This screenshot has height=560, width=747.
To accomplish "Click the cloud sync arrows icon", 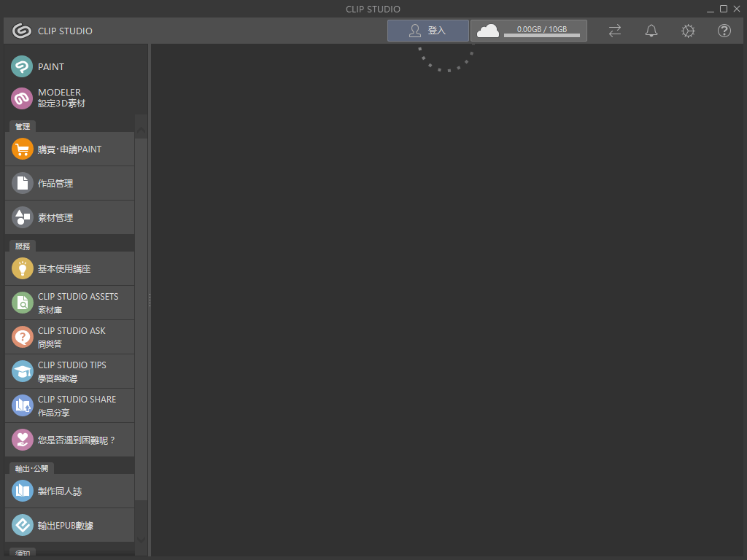I will click(614, 31).
